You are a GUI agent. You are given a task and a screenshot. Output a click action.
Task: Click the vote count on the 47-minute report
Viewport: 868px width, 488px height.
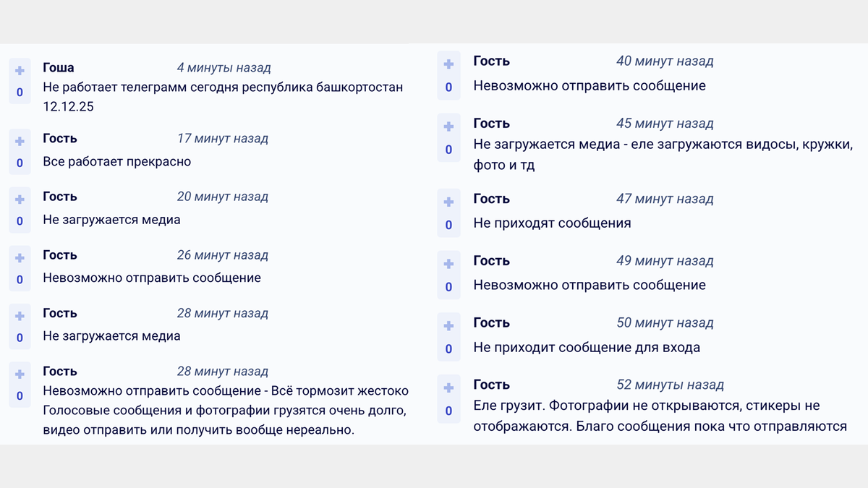pyautogui.click(x=448, y=223)
